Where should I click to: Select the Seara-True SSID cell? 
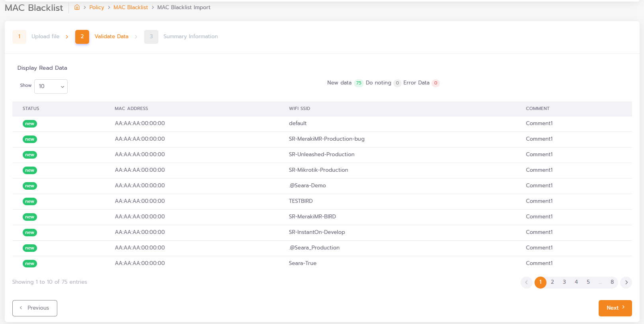(x=302, y=263)
